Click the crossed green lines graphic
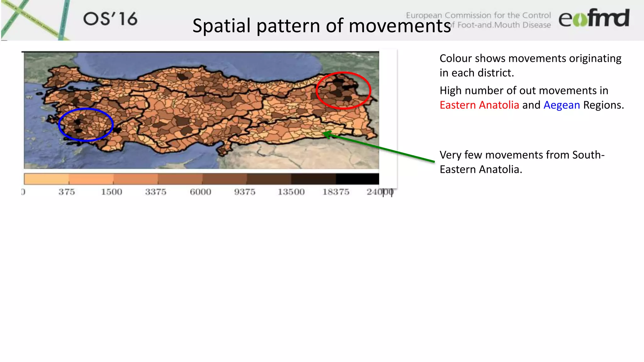The image size is (644, 362). coord(35,19)
